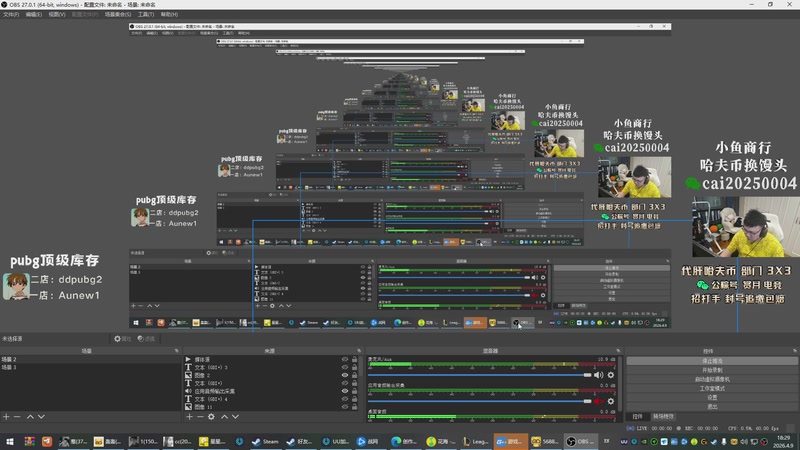Pop out the 来源 dock with its header icon
Image resolution: width=800 pixels, height=450 pixels.
pyautogui.click(x=359, y=351)
